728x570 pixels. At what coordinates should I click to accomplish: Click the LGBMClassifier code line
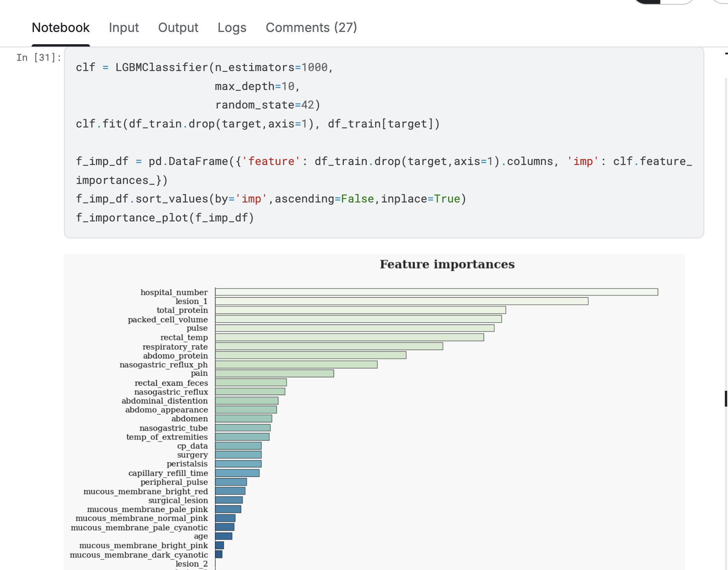pyautogui.click(x=204, y=67)
